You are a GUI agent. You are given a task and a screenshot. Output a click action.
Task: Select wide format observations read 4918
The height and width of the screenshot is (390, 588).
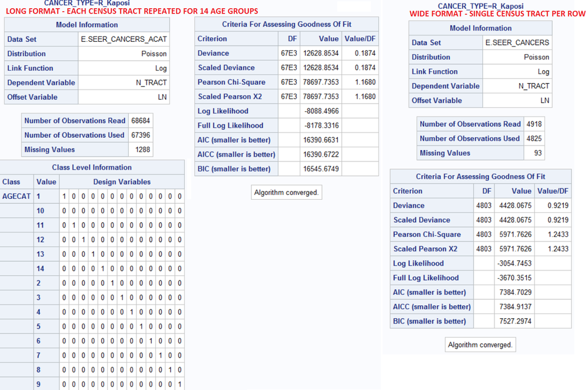534,124
